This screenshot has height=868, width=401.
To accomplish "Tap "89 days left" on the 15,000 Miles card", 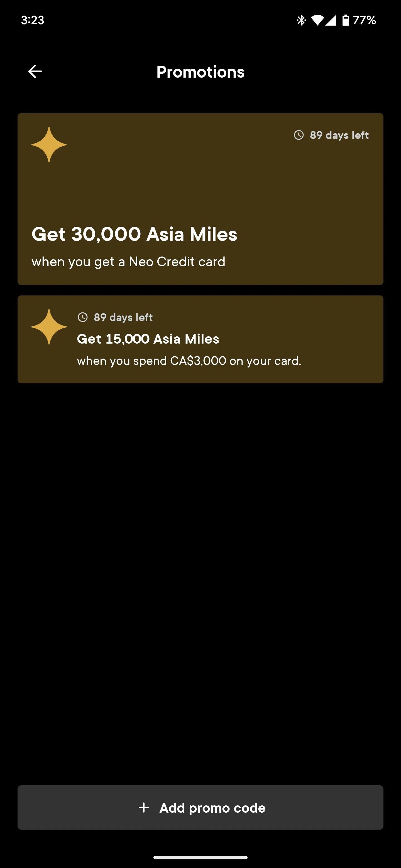I will 123,317.
